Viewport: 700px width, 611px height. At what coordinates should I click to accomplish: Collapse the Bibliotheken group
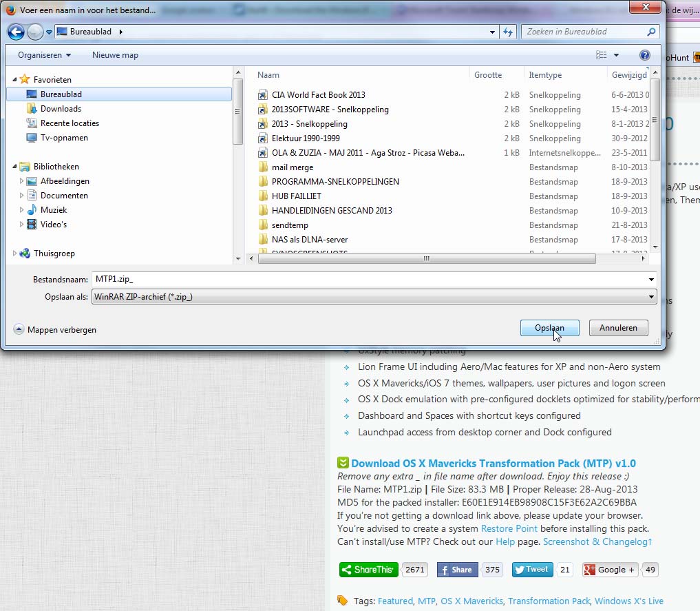14,167
